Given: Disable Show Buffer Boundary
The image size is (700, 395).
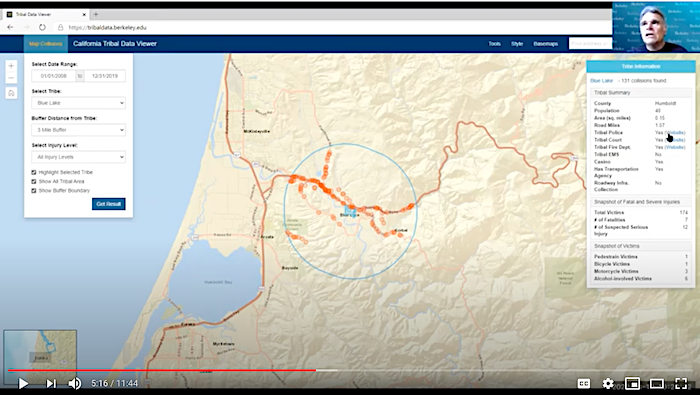Looking at the screenshot, I should (34, 191).
